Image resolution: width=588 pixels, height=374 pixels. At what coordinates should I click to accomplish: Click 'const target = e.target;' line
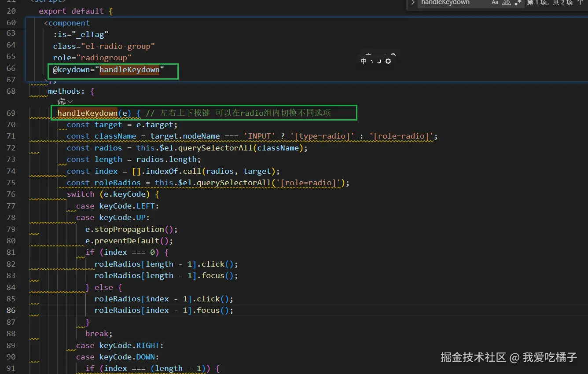(122, 125)
